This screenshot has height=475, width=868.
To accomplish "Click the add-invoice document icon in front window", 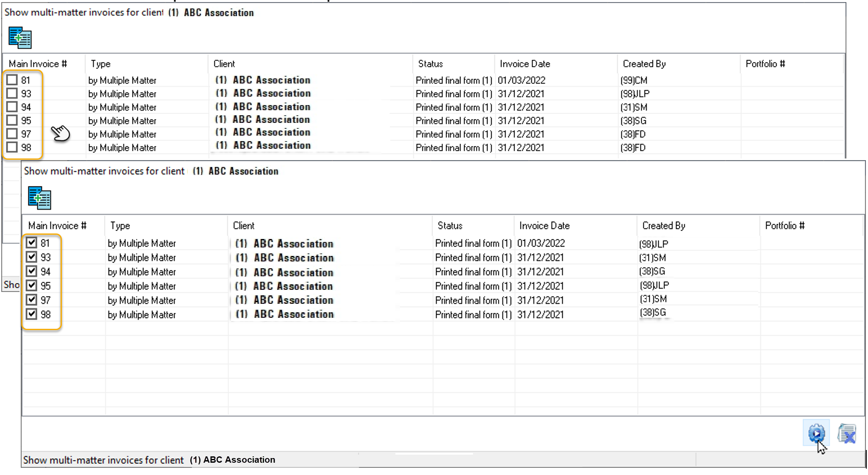I will coord(39,198).
